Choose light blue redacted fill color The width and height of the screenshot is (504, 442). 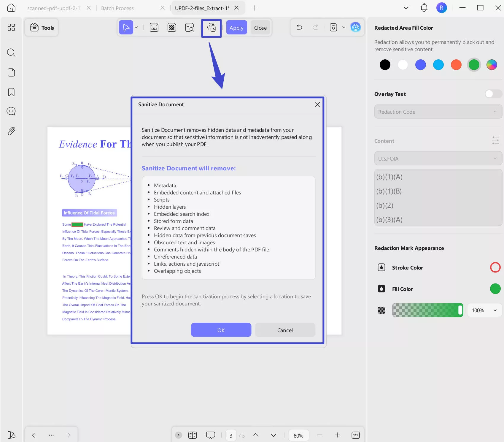coord(438,65)
